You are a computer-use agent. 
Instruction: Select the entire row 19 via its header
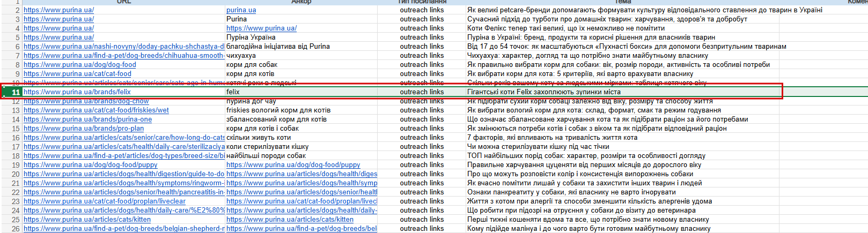[11, 165]
